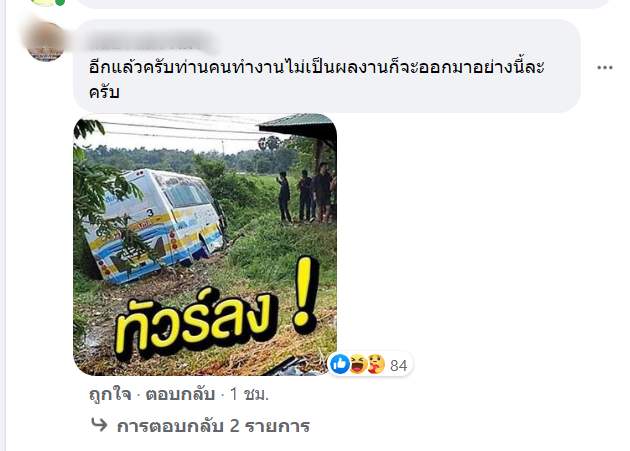The image size is (630, 451).
Task: Click the laughing Haha reaction emoji
Action: pyautogui.click(x=358, y=364)
